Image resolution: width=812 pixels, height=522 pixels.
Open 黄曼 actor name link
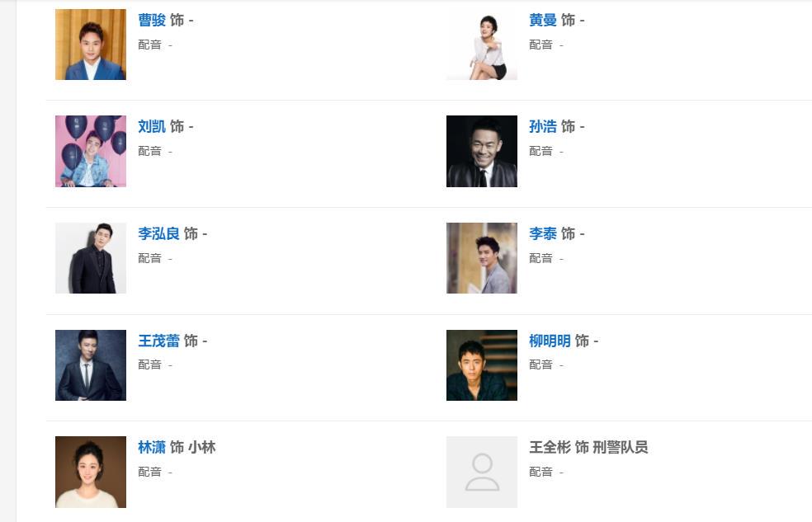pyautogui.click(x=543, y=20)
